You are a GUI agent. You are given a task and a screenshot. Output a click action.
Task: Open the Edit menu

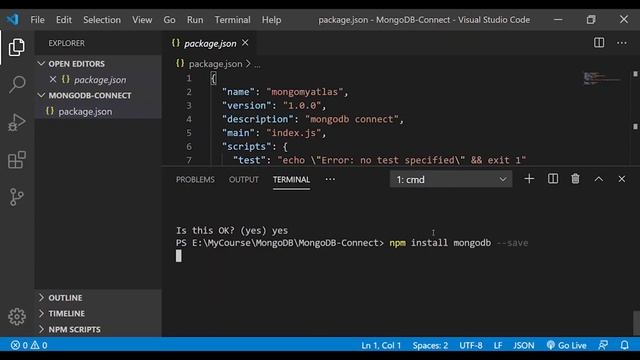pyautogui.click(x=64, y=20)
